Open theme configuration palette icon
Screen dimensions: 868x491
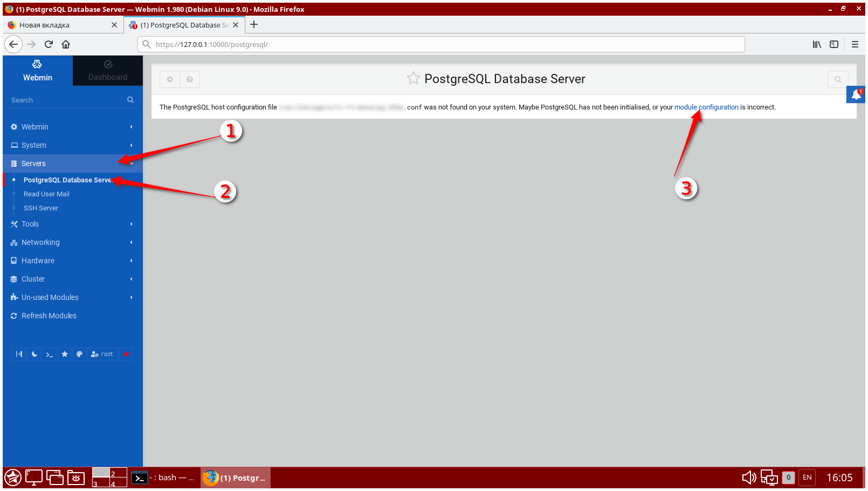(79, 354)
